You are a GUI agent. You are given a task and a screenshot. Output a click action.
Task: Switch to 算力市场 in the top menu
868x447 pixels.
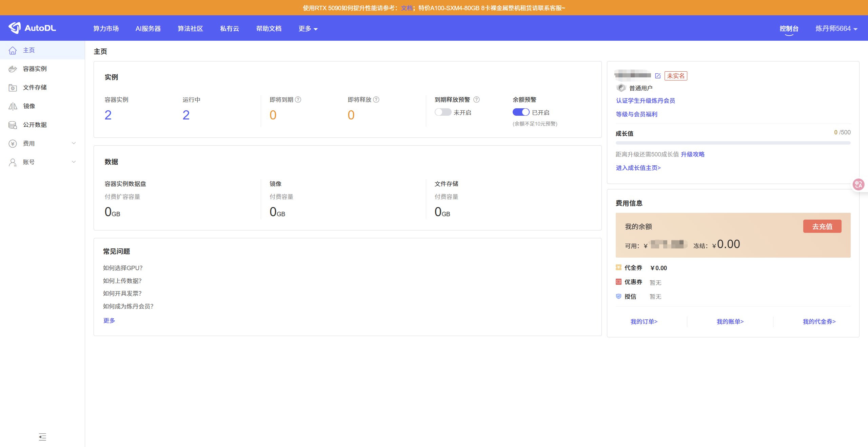105,29
